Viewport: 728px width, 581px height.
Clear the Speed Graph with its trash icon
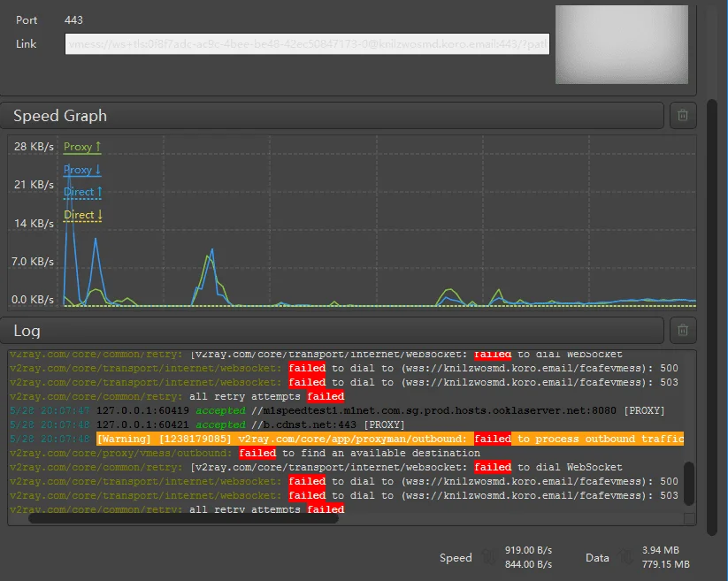click(683, 115)
